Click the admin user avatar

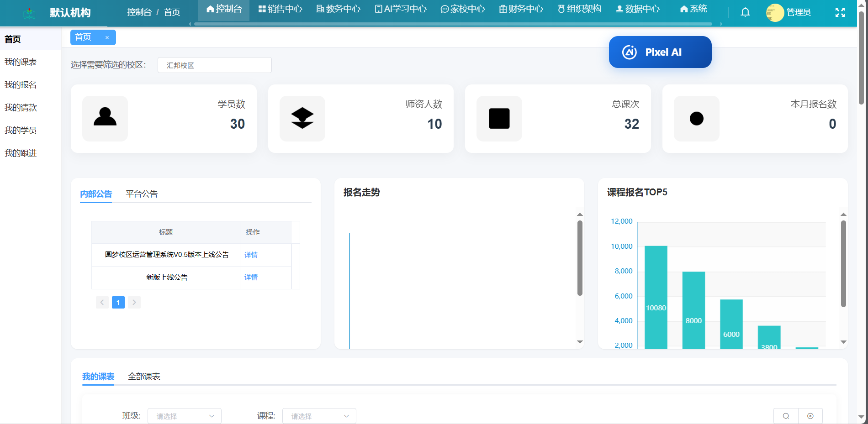tap(775, 13)
